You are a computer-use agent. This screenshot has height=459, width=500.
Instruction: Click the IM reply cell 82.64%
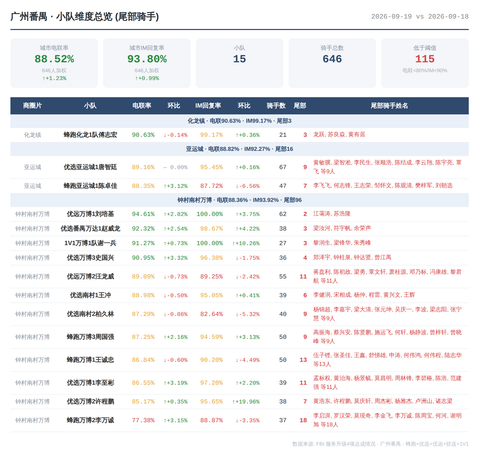coord(211,314)
